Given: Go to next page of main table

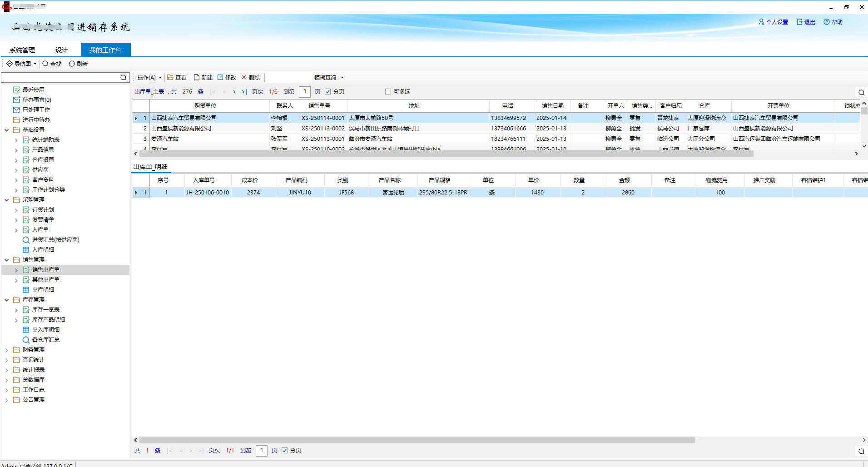Looking at the screenshot, I should (234, 92).
